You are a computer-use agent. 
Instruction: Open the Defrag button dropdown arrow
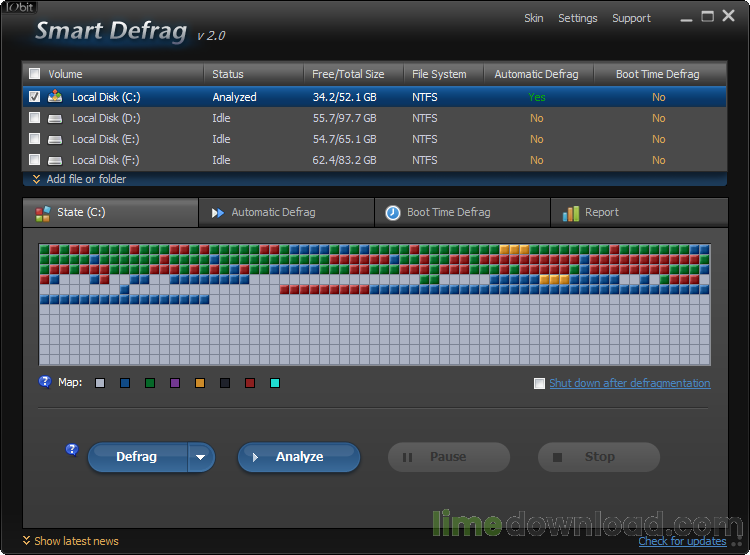(x=201, y=457)
